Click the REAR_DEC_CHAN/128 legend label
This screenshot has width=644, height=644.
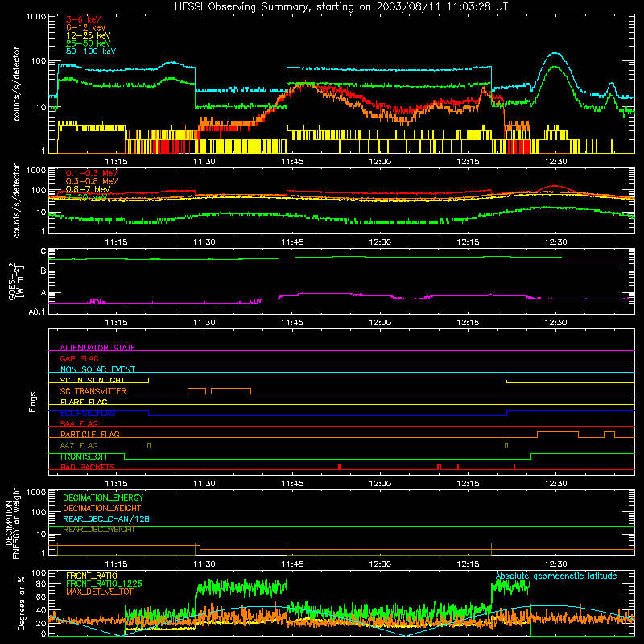click(106, 518)
